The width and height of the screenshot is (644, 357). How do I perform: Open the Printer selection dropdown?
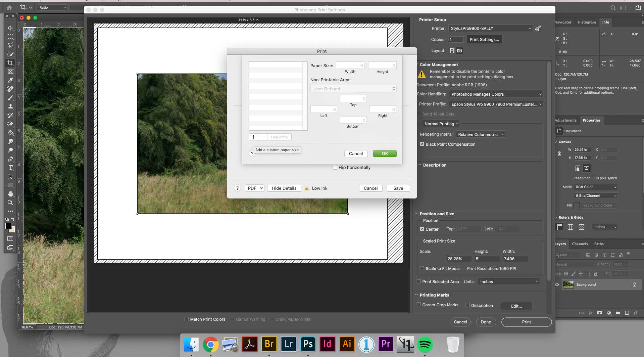[490, 29]
